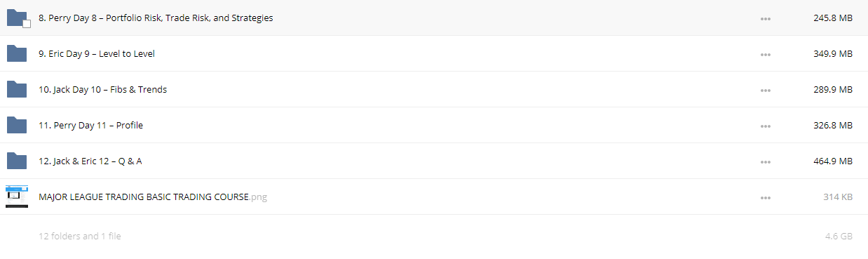Click the 349.9 MB size of Eric Day 9 row
The height and width of the screenshot is (259, 868).
(832, 54)
